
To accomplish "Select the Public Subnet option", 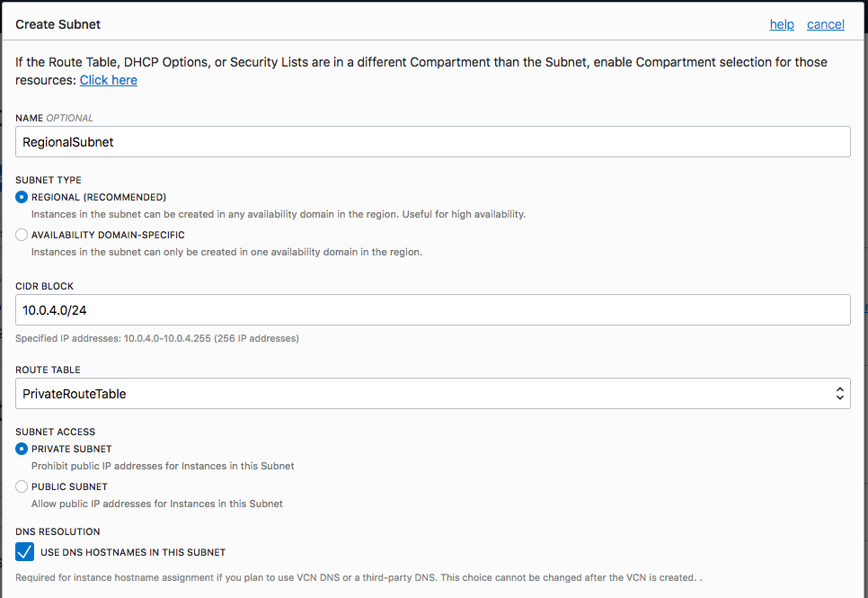I will [22, 486].
